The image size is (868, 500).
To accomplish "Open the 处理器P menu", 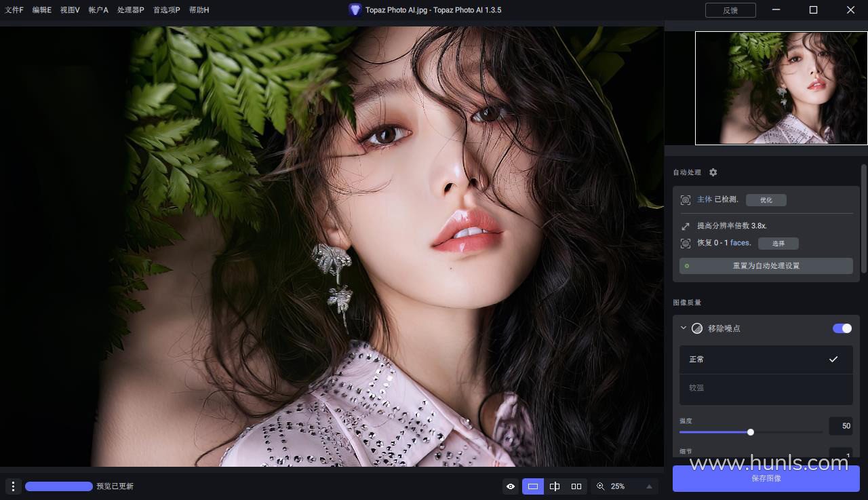I will 130,10.
